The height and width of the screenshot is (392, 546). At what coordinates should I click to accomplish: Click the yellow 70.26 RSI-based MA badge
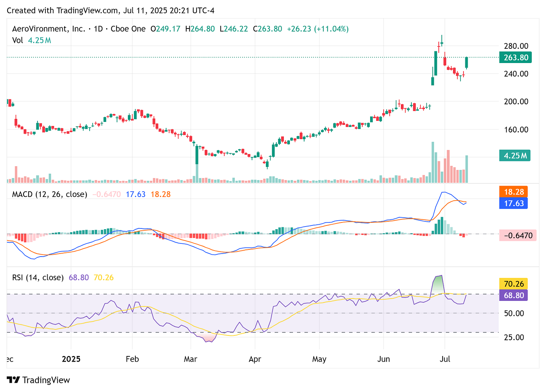coord(513,284)
